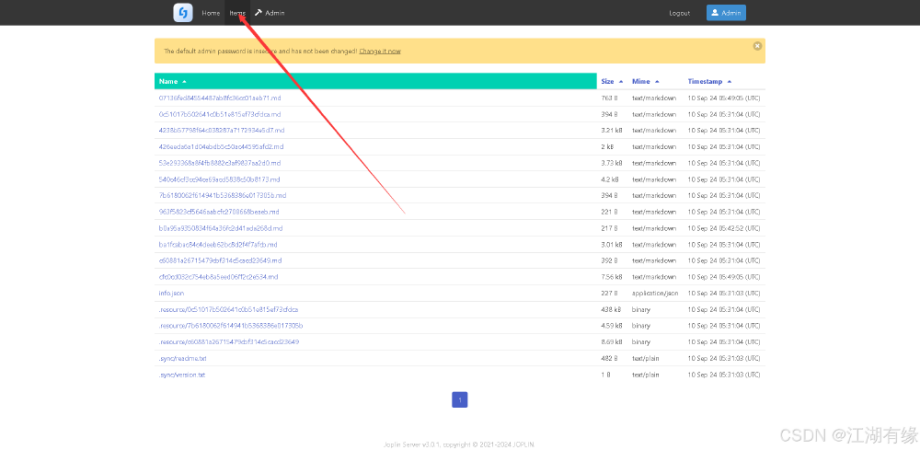Open the .resource item starting with 7b6180062
The width and height of the screenshot is (920, 450).
click(x=231, y=326)
